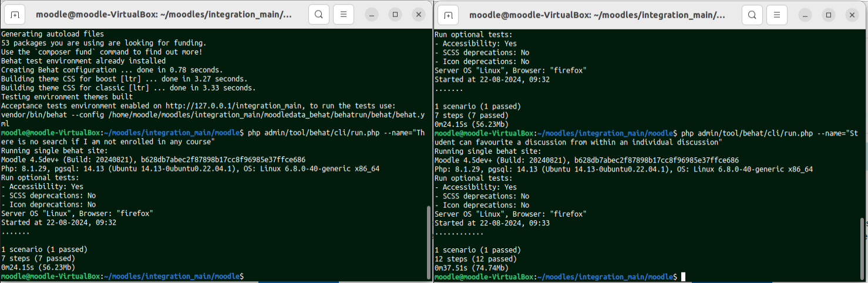The width and height of the screenshot is (868, 283).
Task: Minimize the right terminal window
Action: [x=805, y=15]
